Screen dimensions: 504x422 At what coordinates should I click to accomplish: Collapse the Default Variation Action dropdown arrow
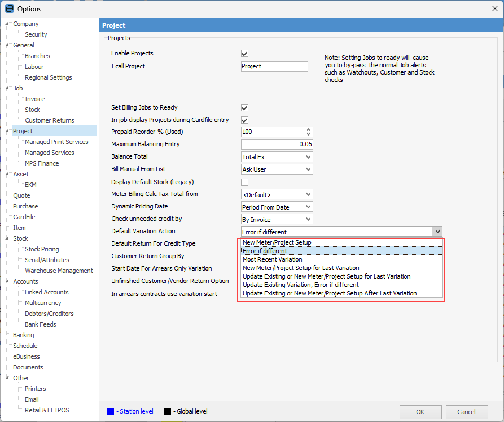(436, 232)
